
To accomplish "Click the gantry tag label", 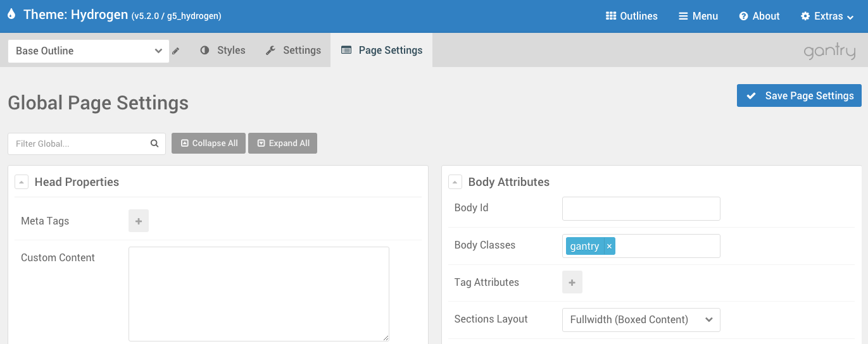I will [x=584, y=247].
